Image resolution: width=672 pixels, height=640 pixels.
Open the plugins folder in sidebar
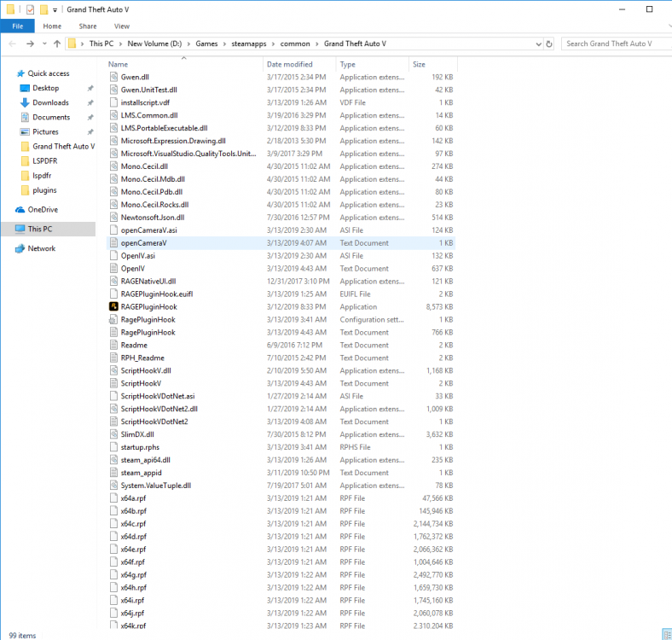[44, 190]
